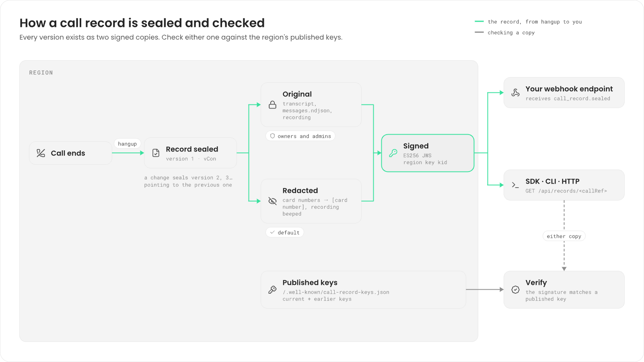Click the gray checking a copy legend
Image resolution: width=644 pixels, height=362 pixels.
[x=505, y=33]
